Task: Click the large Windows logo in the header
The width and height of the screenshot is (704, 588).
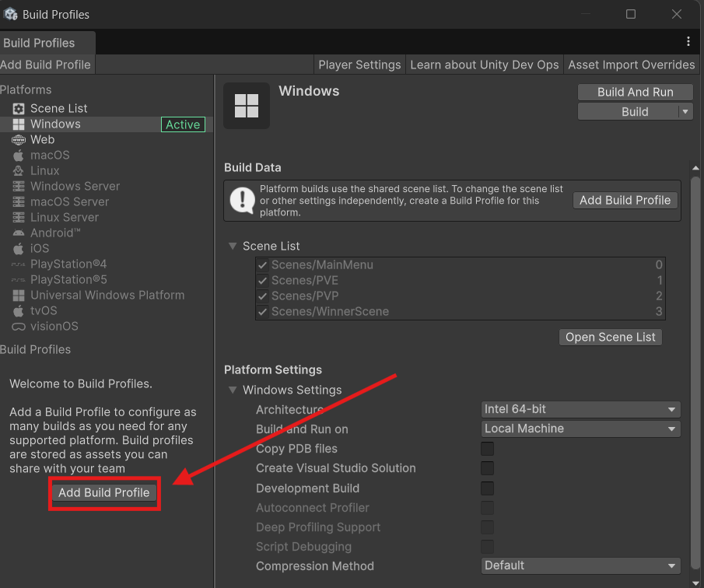Action: (x=247, y=106)
